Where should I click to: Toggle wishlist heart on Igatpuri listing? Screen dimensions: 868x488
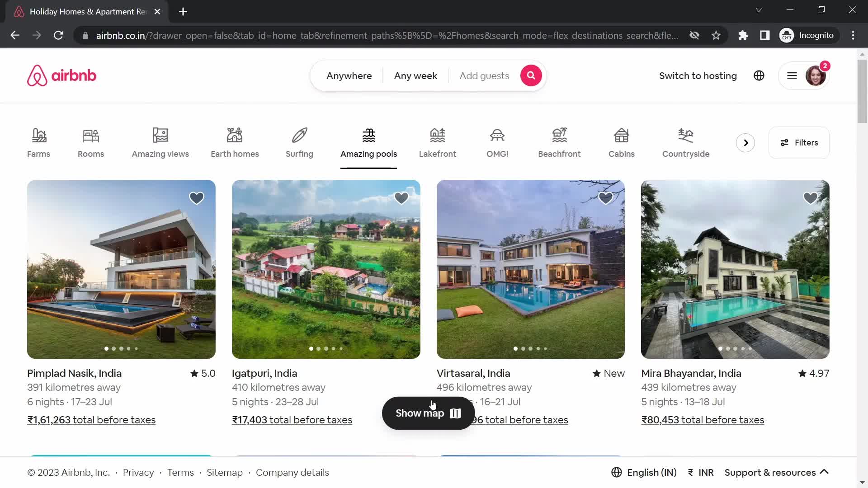pyautogui.click(x=401, y=198)
